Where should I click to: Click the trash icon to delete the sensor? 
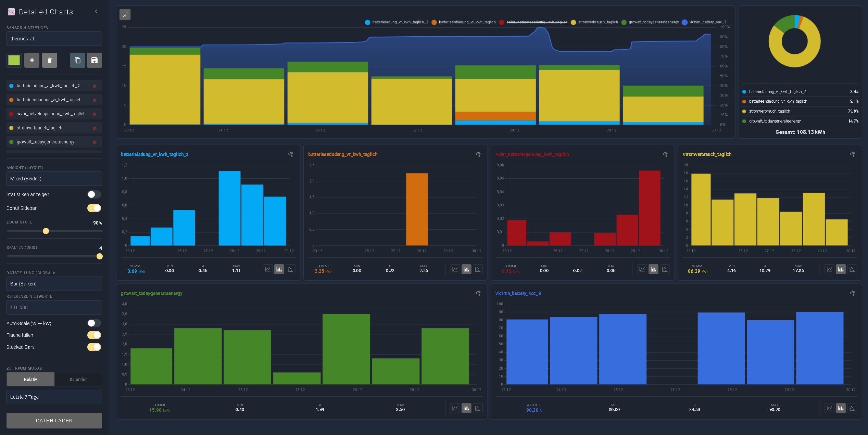coord(49,60)
